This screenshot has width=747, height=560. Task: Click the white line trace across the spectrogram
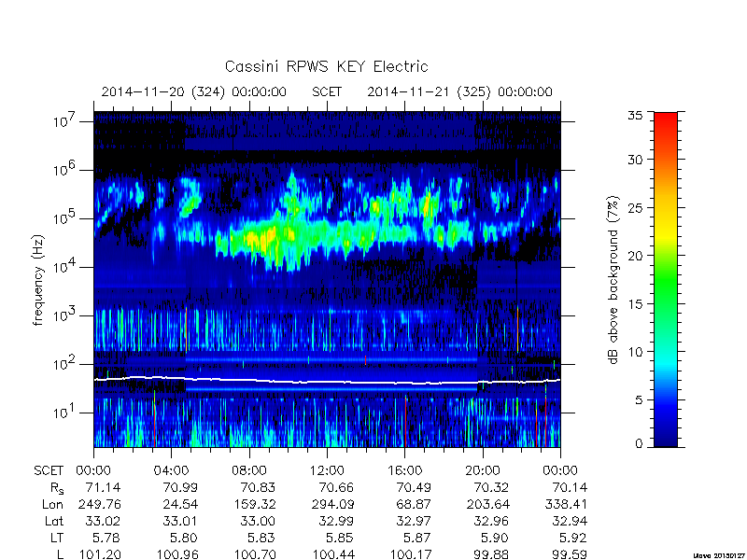point(327,382)
